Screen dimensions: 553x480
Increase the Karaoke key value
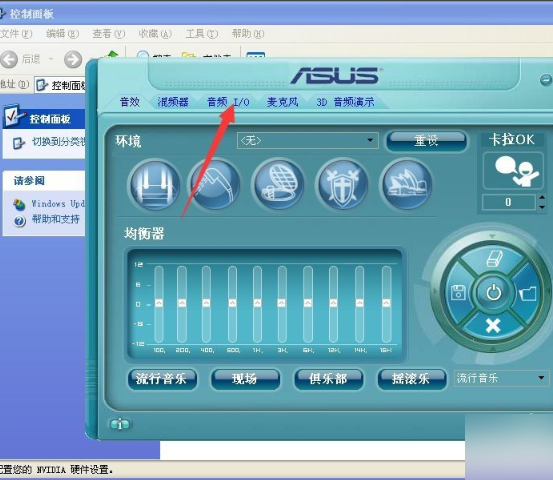click(542, 197)
